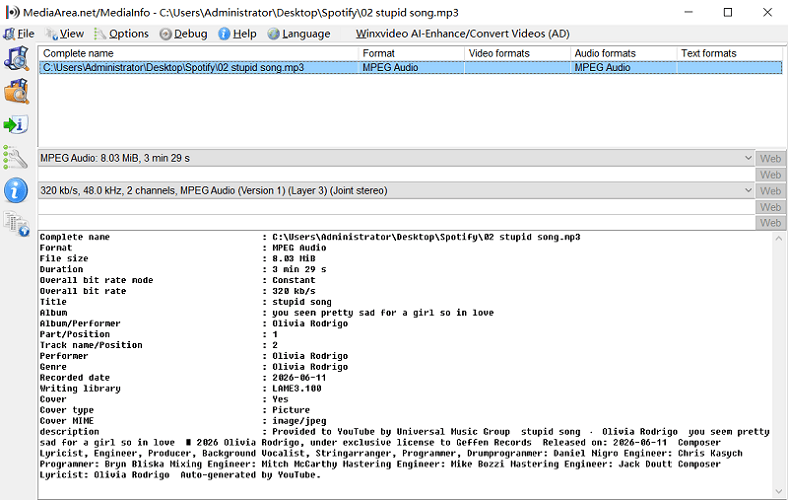Screen dimensions: 788x500
Task: Click the details pane scrollbar down arrow
Action: [779, 491]
